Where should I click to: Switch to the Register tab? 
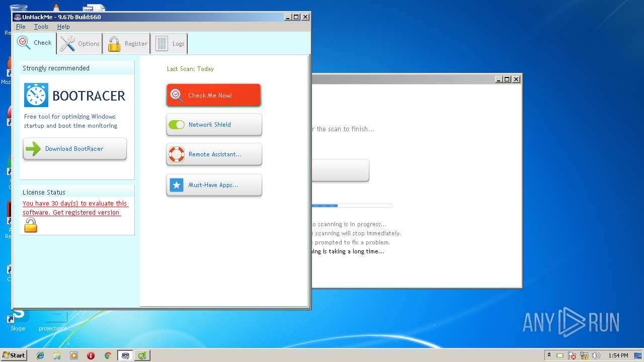coord(127,44)
